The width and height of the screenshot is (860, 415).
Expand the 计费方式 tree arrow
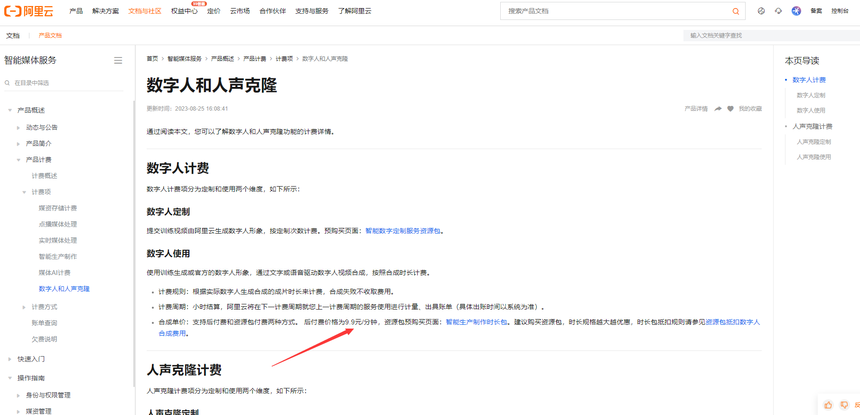[x=24, y=306]
